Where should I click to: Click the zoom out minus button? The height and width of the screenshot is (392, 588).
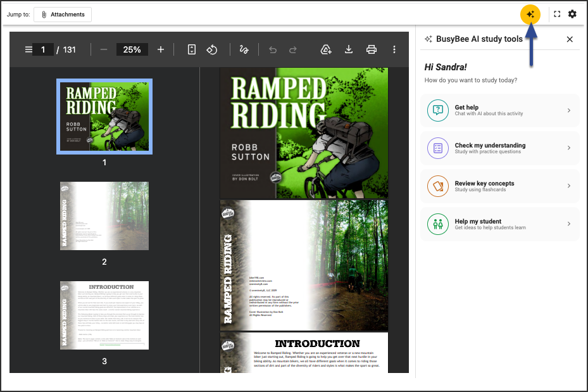[x=104, y=49]
